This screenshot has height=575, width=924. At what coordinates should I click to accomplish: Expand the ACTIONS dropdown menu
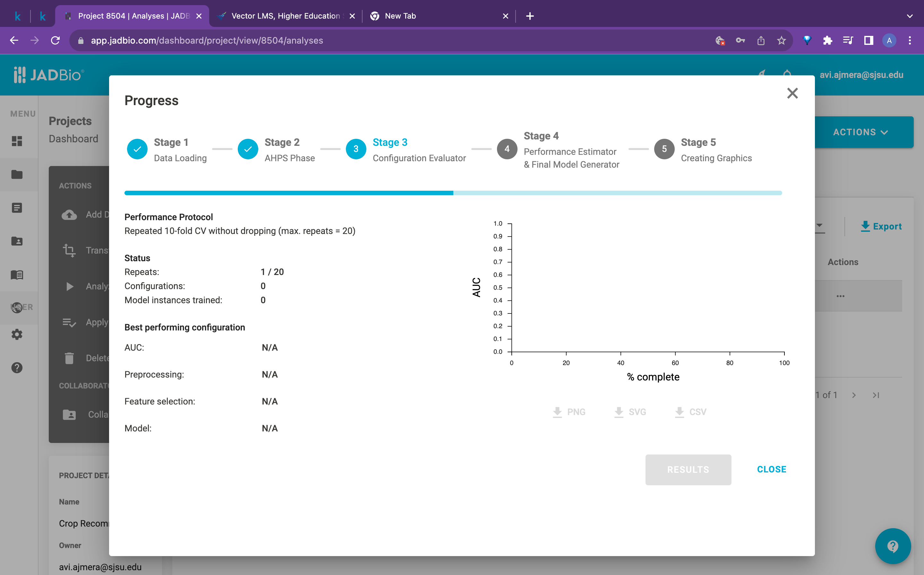[x=860, y=132]
